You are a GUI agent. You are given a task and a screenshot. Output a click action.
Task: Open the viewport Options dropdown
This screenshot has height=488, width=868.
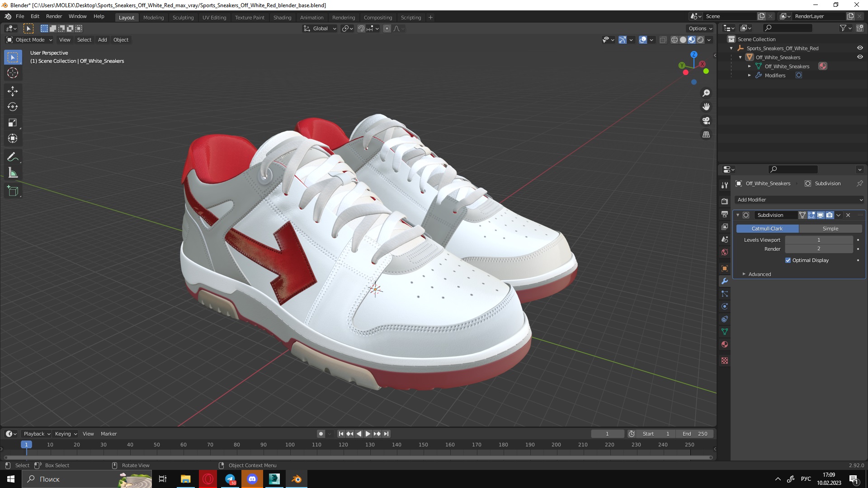click(x=700, y=28)
